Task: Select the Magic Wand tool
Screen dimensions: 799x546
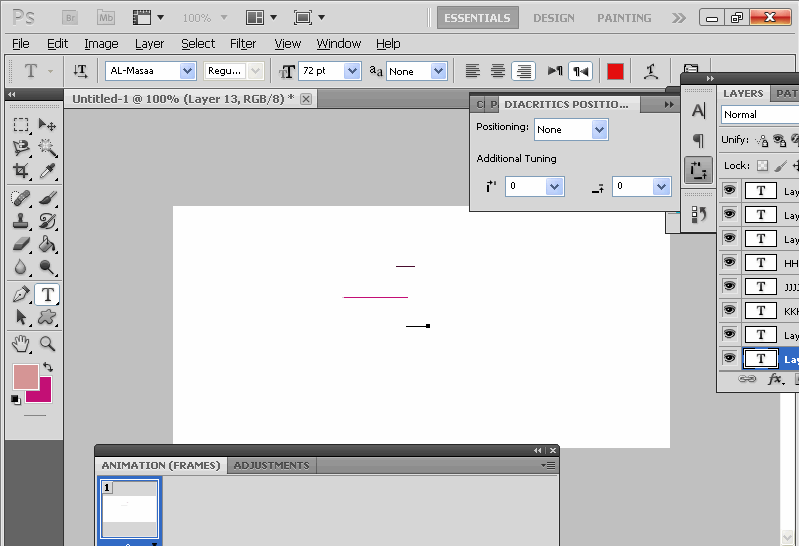Action: pyautogui.click(x=47, y=148)
